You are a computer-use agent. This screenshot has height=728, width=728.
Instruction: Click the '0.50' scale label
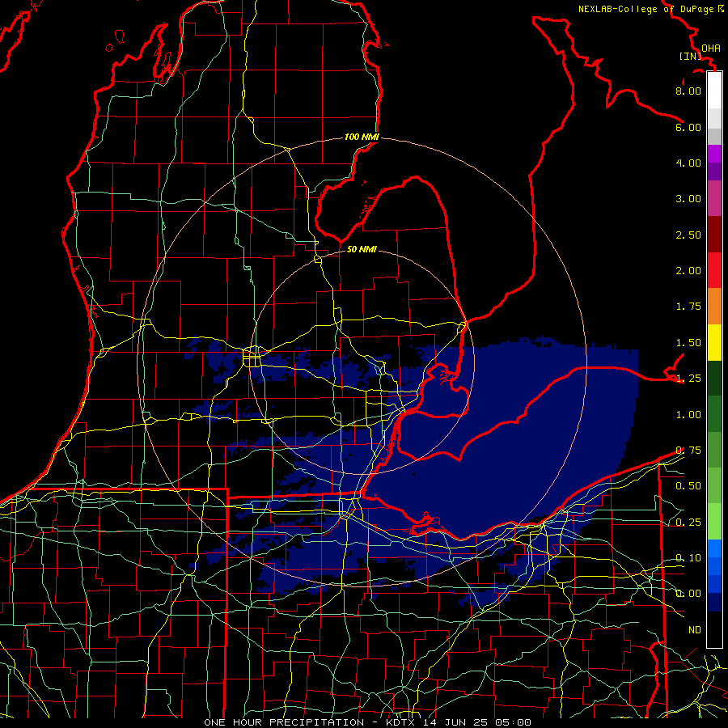(688, 486)
